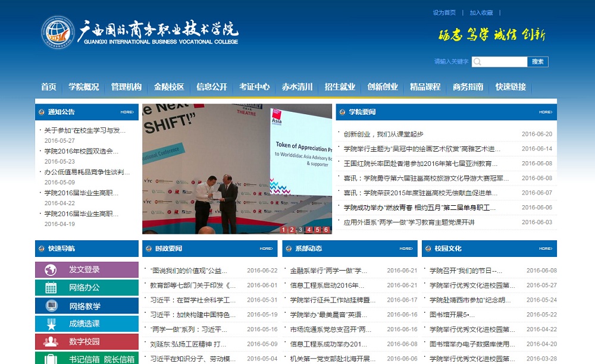Open news 王国红院长率团赴香港
Image resolution: width=595 pixels, height=364 pixels.
pyautogui.click(x=421, y=164)
